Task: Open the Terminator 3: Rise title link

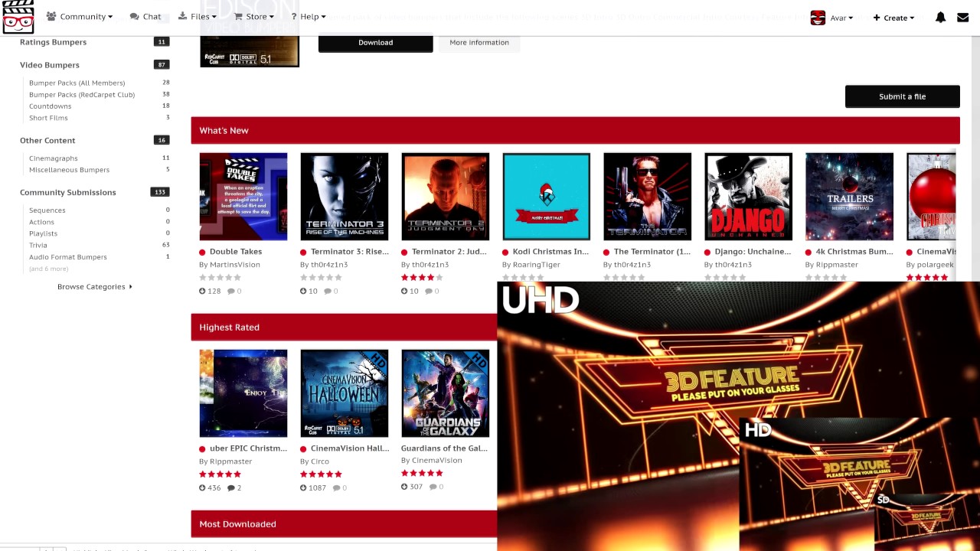Action: click(x=350, y=252)
